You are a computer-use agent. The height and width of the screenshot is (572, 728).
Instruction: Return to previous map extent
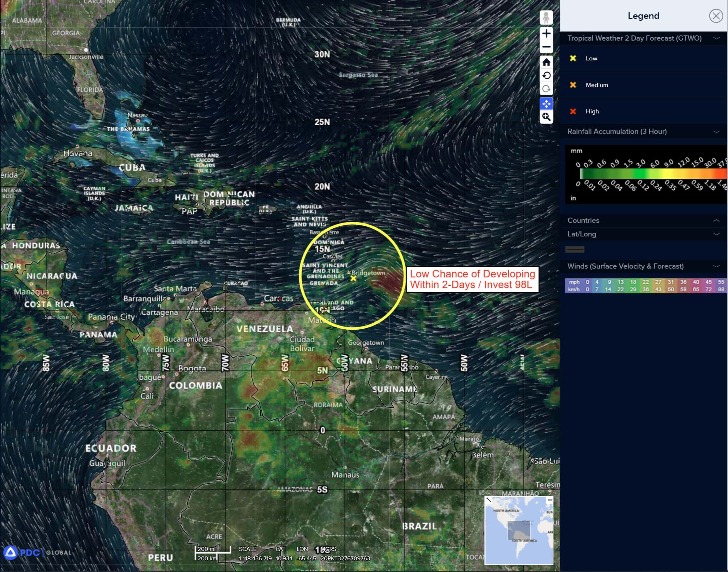[x=546, y=75]
